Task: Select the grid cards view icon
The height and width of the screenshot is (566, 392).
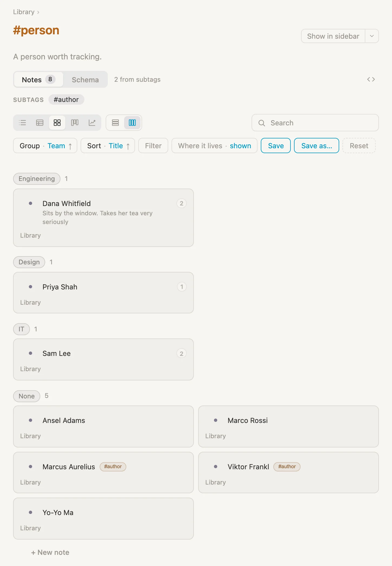Action: click(57, 123)
